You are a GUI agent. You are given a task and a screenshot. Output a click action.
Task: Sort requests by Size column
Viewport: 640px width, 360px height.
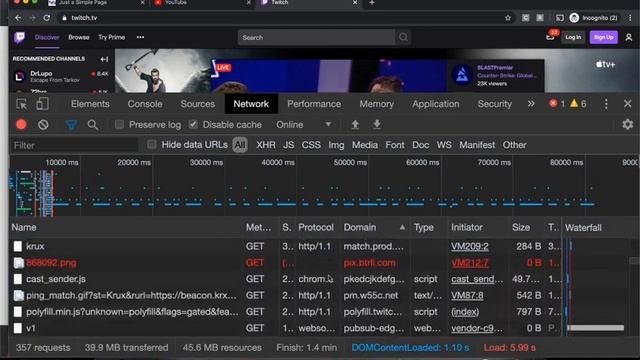(527, 227)
